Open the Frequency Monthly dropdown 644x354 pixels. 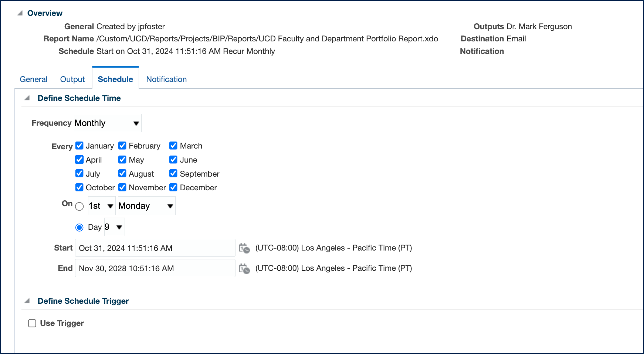click(107, 123)
